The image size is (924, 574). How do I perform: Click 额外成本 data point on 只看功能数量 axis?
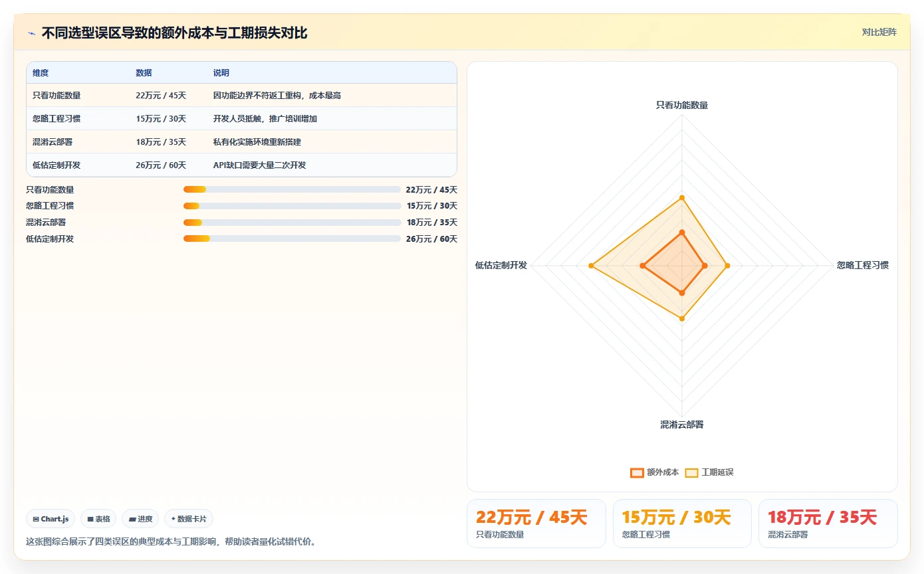682,233
